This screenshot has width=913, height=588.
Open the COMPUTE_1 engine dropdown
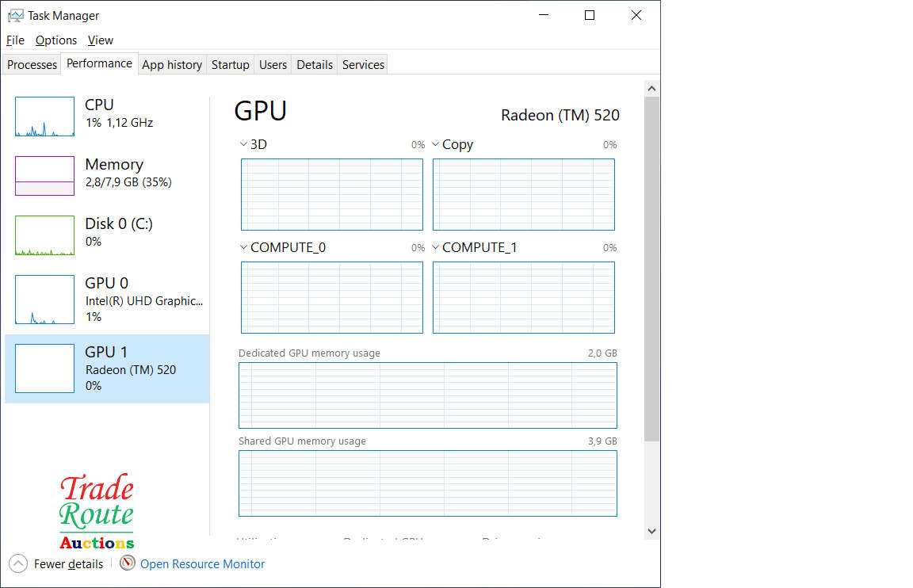click(436, 247)
